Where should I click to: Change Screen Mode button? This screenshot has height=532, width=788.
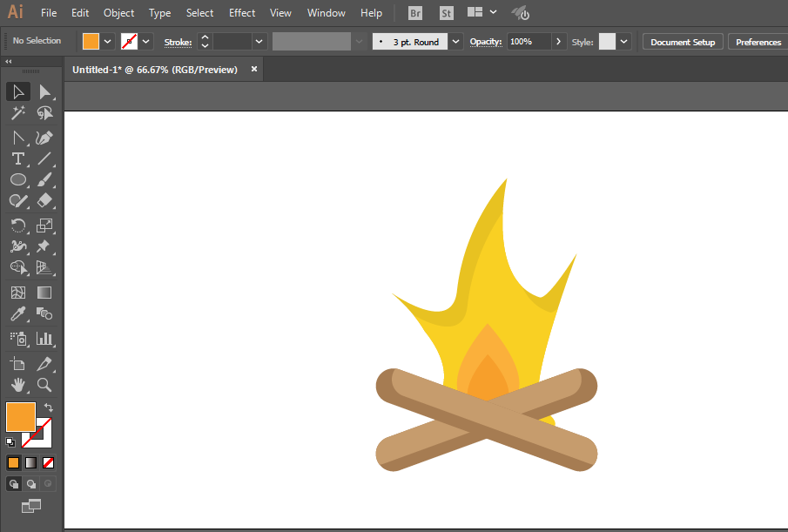[31, 506]
